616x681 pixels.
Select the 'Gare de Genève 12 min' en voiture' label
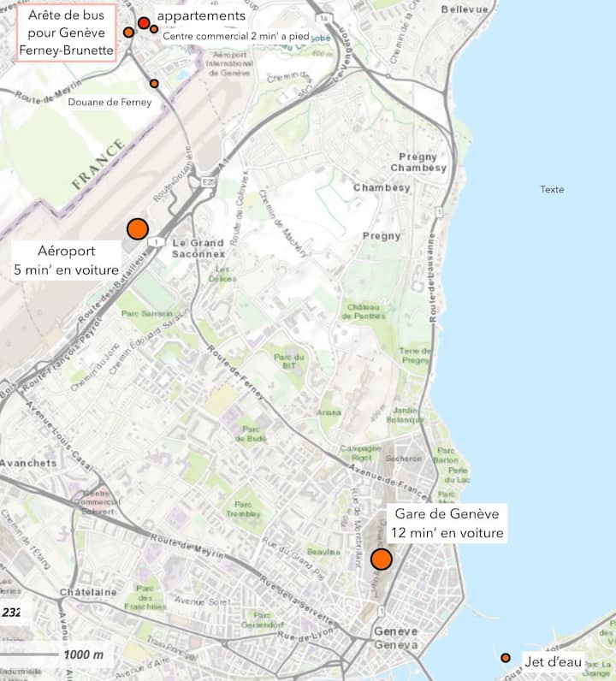coord(446,523)
